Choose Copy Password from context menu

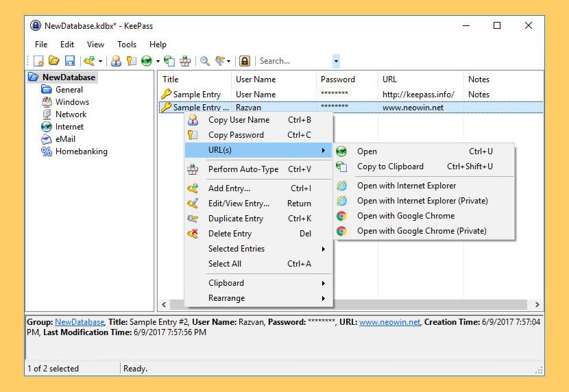tap(258, 135)
